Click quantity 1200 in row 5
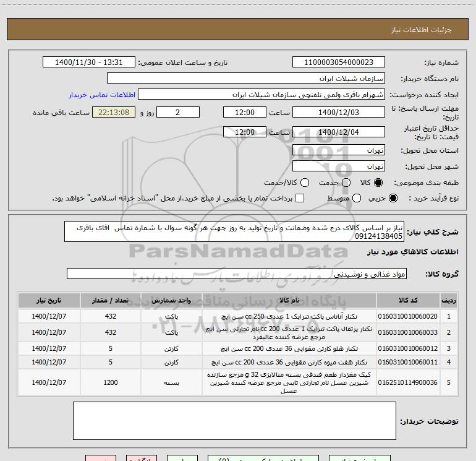 tap(111, 382)
